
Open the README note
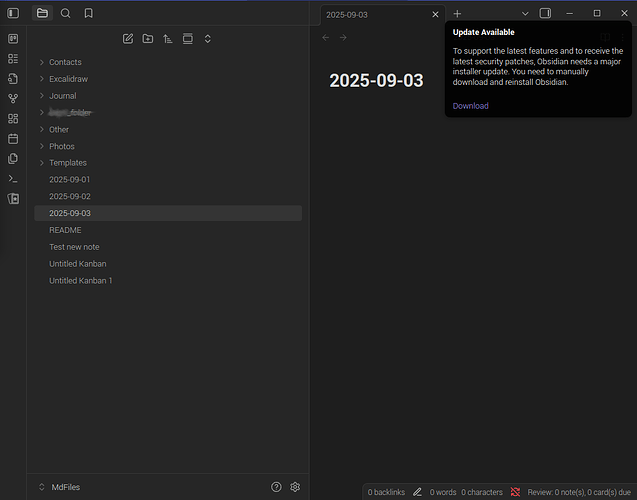168,230
